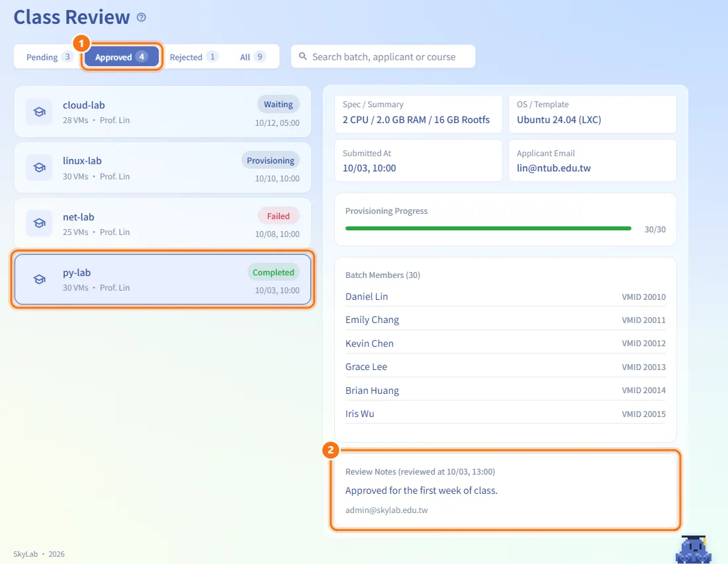Click batch member Daniel Lin
The height and width of the screenshot is (564, 728).
367,297
